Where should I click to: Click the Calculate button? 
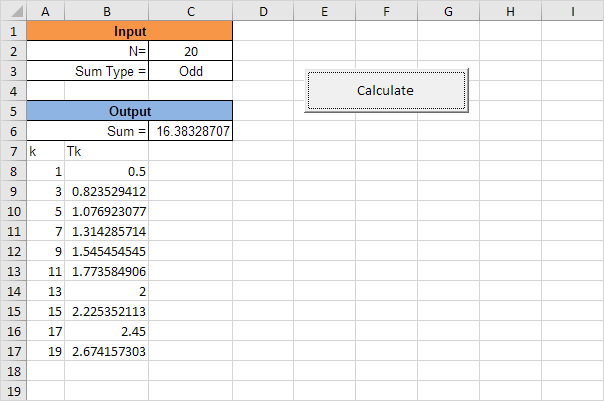pyautogui.click(x=385, y=91)
